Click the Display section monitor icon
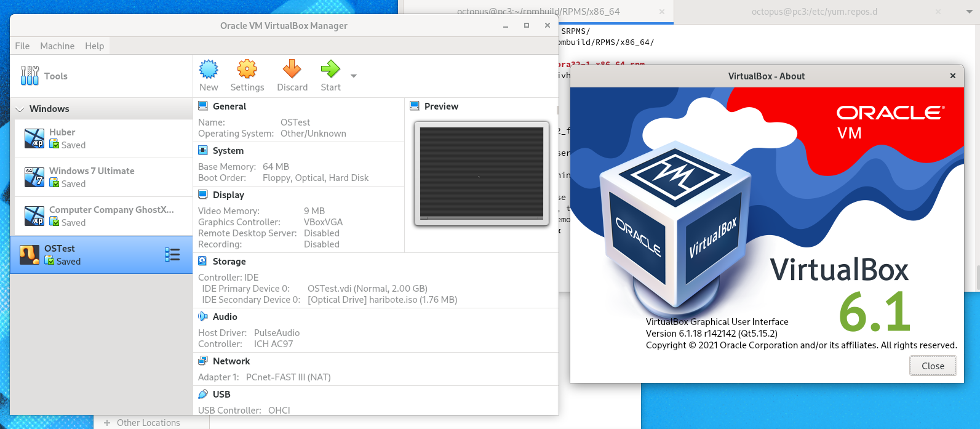 (203, 194)
